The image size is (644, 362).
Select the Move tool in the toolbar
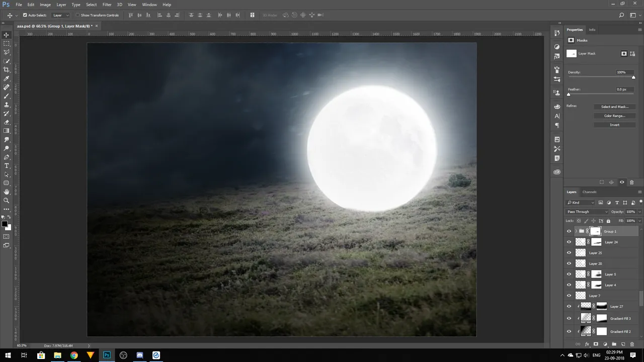pyautogui.click(x=7, y=35)
